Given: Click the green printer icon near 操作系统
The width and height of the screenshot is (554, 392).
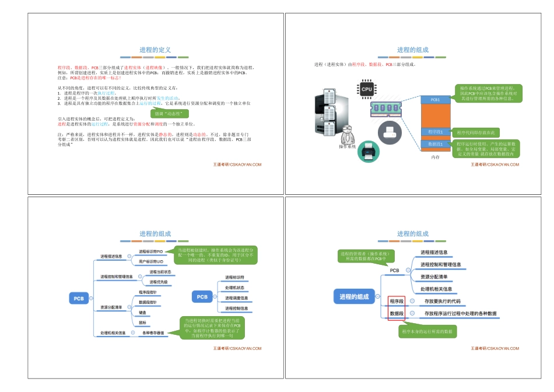Looking at the screenshot, I should point(369,152).
